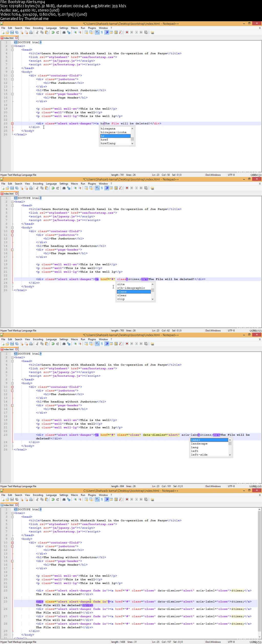The image size is (262, 644).
Task: Choose 'hreflang' in the autocomplete popup
Action: click(x=115, y=143)
